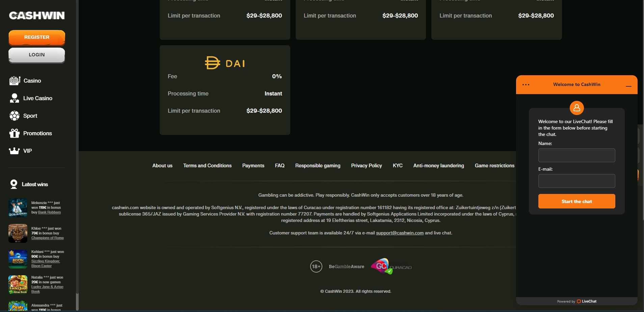Click the Live Casino dealer icon
Viewport: 644px width, 312px height.
click(x=15, y=98)
